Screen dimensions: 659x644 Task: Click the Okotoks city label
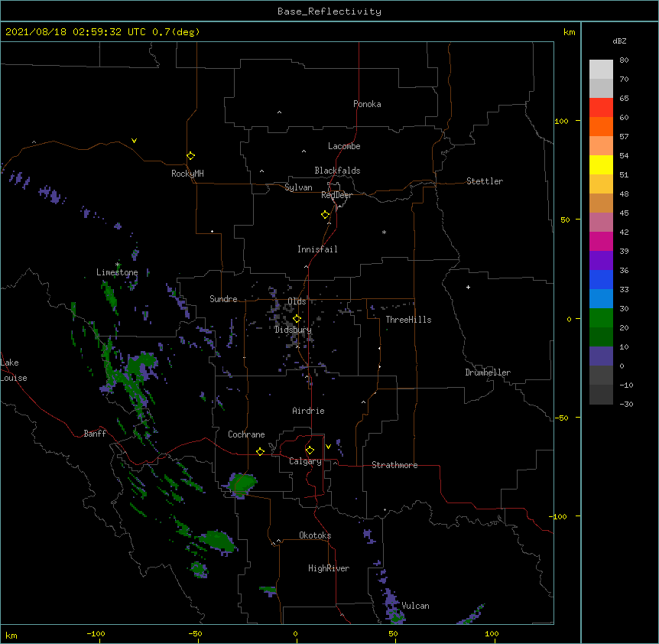click(315, 535)
